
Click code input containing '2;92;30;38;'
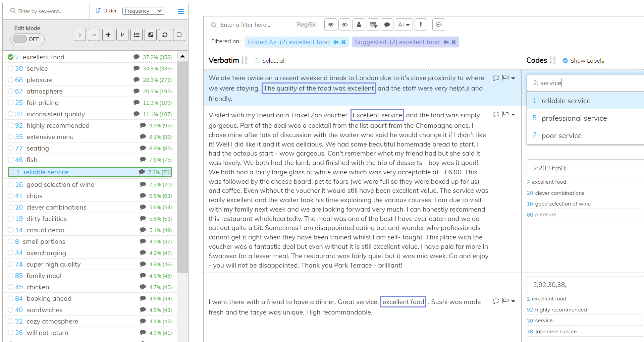click(585, 285)
